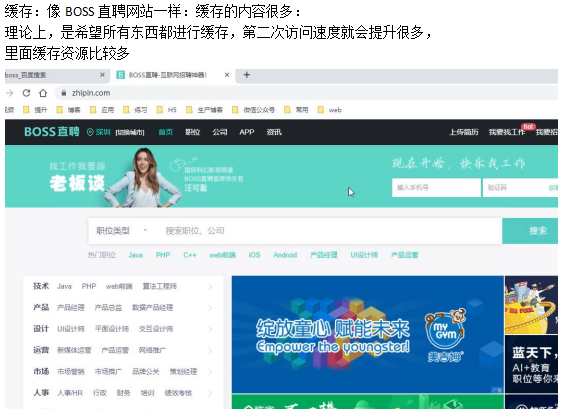Screen dimensions: 567x419
Task: Click the lock icon beside zhipin.com
Action: 64,93
